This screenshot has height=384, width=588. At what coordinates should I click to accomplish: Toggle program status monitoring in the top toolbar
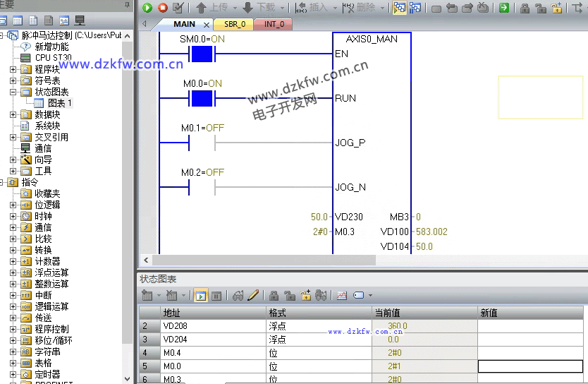[399, 8]
